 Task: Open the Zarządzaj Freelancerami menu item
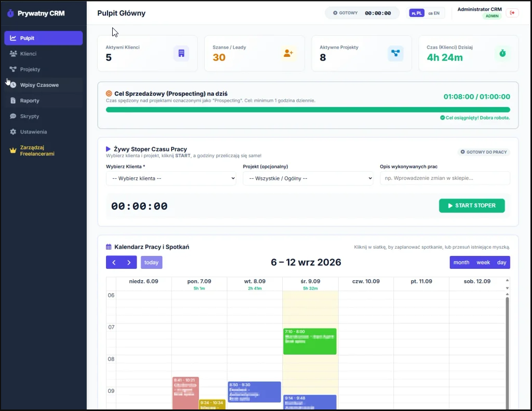(x=43, y=150)
